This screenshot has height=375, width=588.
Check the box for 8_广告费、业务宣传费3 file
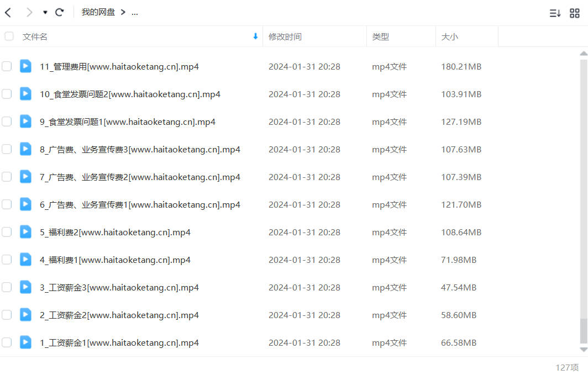[x=7, y=149]
